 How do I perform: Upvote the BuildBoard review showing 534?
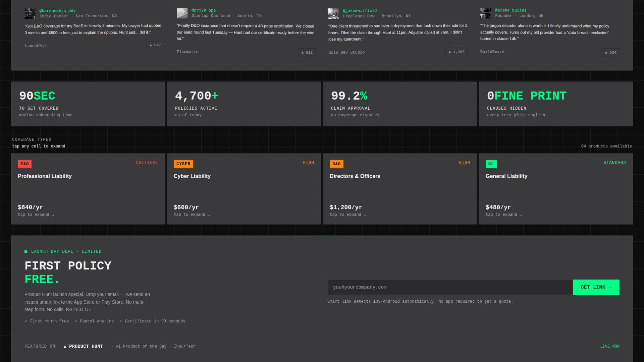click(x=610, y=53)
